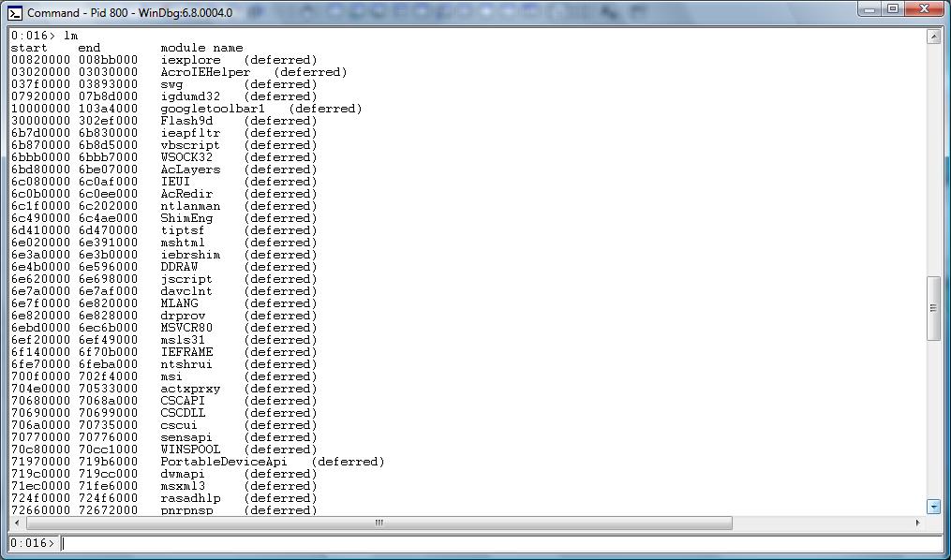Click start address 10000000
Screen dimensions: 951x560
pyautogui.click(x=40, y=109)
